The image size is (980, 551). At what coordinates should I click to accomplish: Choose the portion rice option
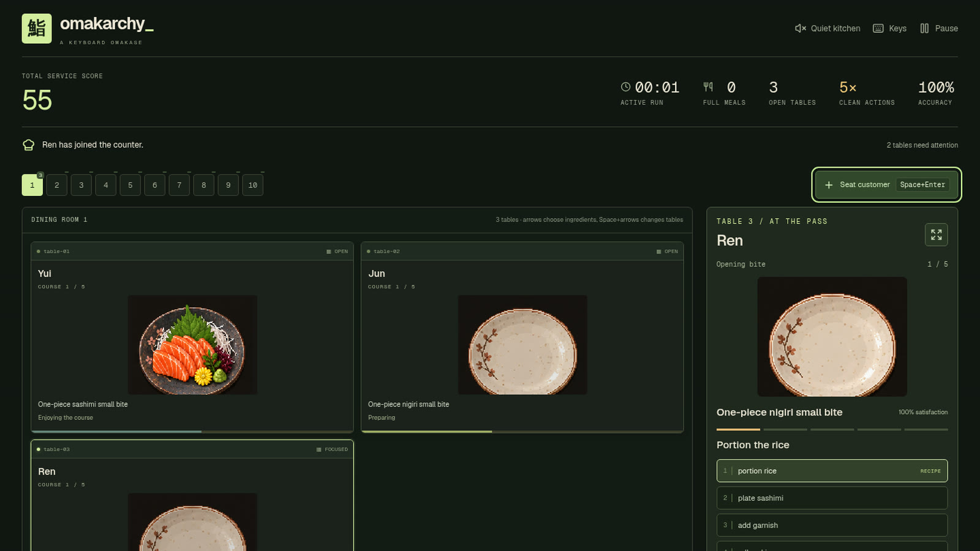[832, 471]
